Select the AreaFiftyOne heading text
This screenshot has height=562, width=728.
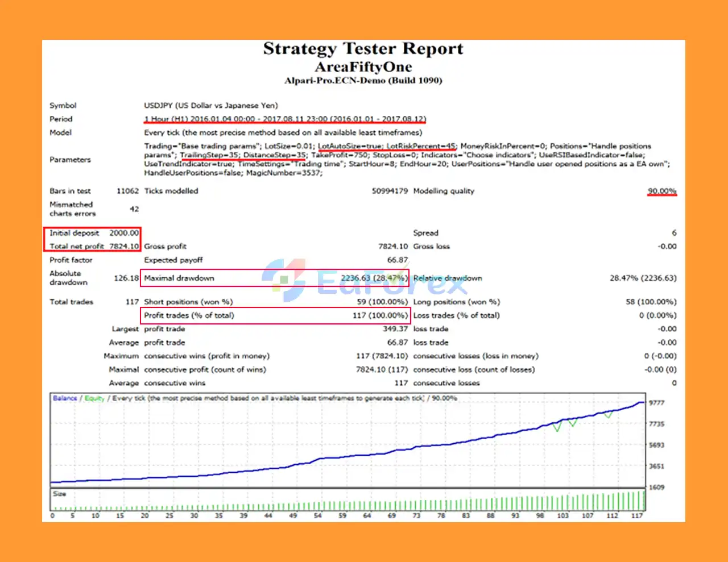363,66
